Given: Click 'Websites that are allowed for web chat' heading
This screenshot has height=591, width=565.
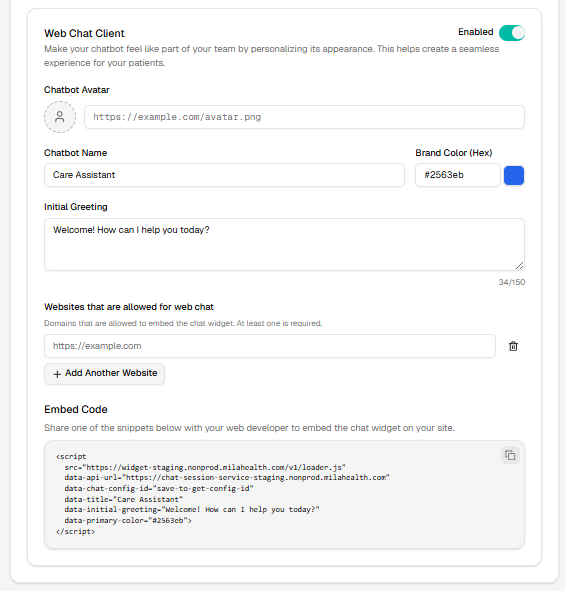Looking at the screenshot, I should click(129, 307).
